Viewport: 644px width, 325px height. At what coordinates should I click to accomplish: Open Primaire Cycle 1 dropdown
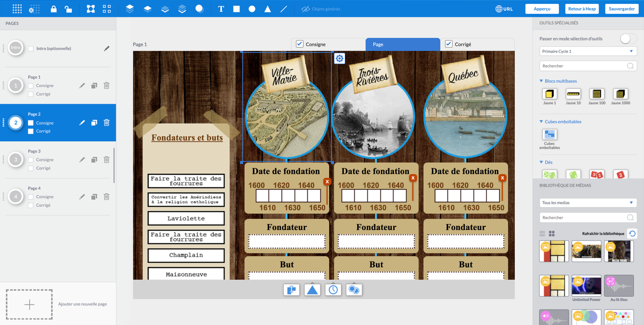coord(588,51)
